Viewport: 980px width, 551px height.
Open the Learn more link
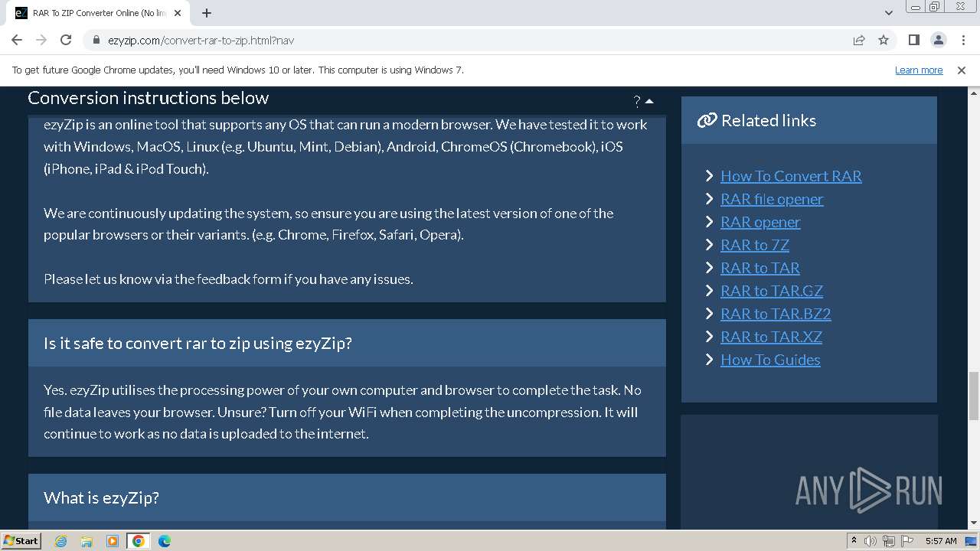pyautogui.click(x=919, y=70)
